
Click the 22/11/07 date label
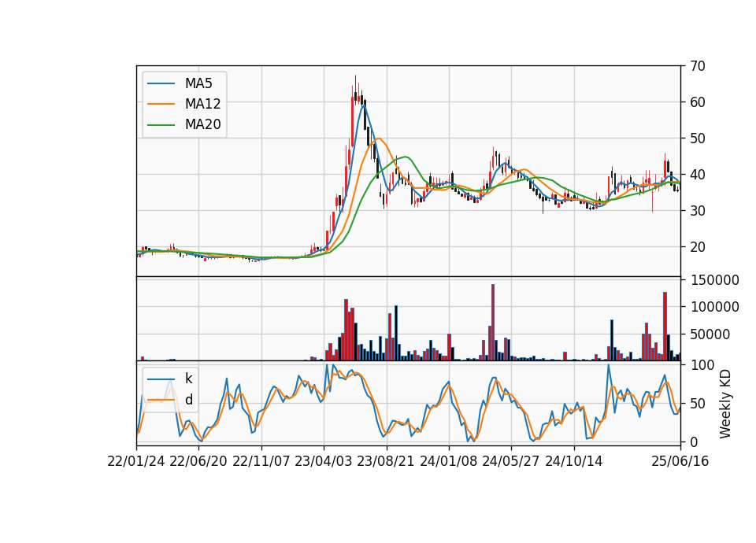261,461
